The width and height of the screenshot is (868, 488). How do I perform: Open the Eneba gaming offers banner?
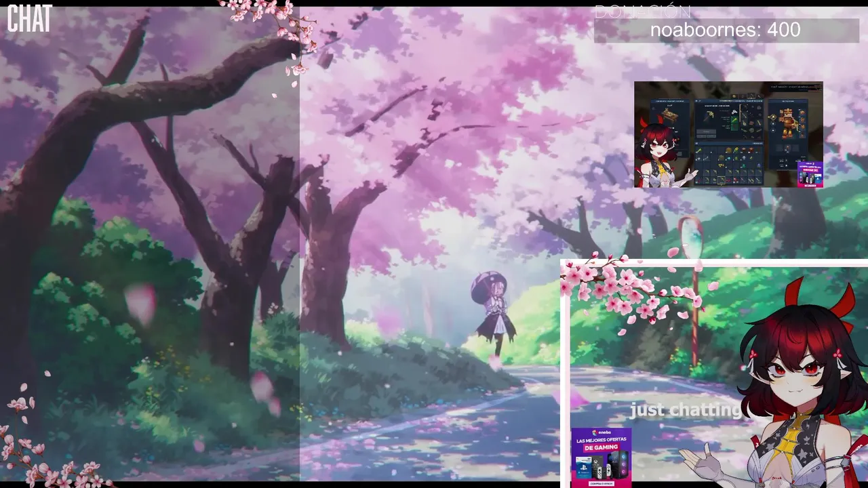coord(601,457)
